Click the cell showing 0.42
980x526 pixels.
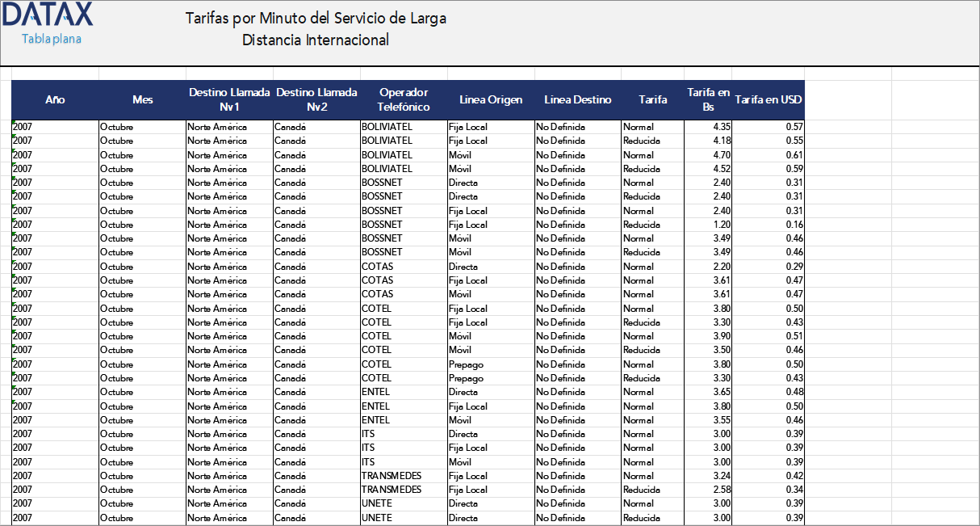click(769, 476)
